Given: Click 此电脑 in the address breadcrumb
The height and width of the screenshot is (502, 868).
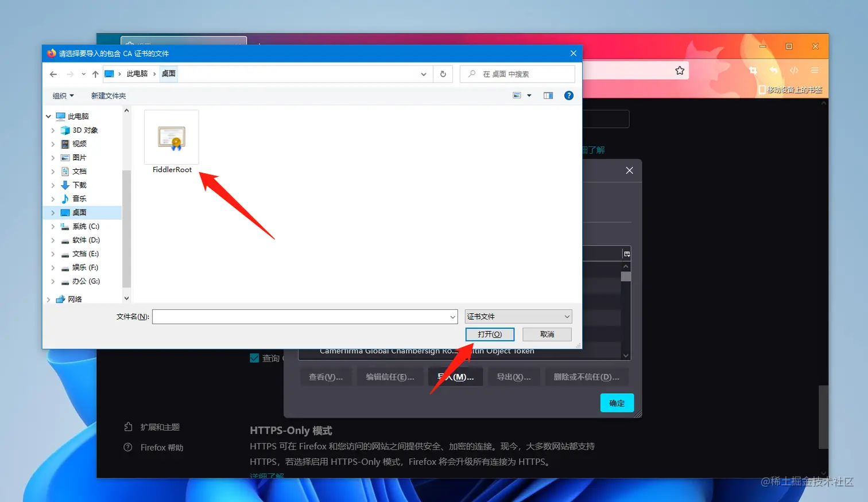Looking at the screenshot, I should pos(137,74).
